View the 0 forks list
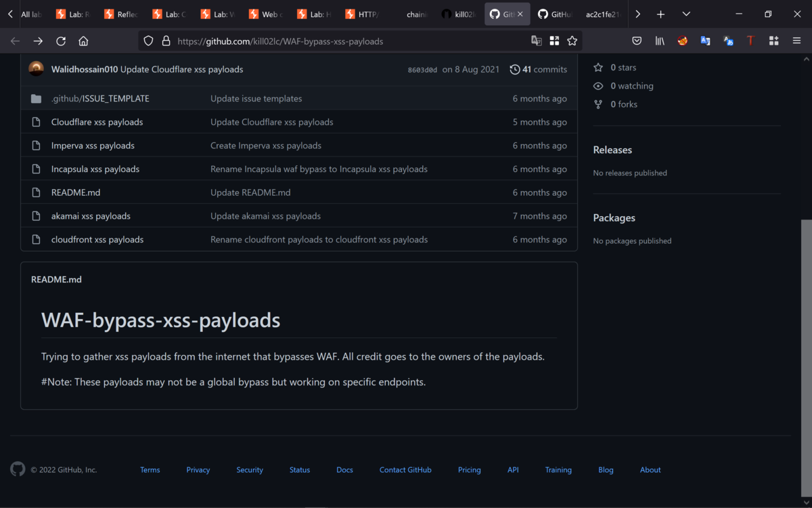Viewport: 812px width, 508px height. point(616,104)
